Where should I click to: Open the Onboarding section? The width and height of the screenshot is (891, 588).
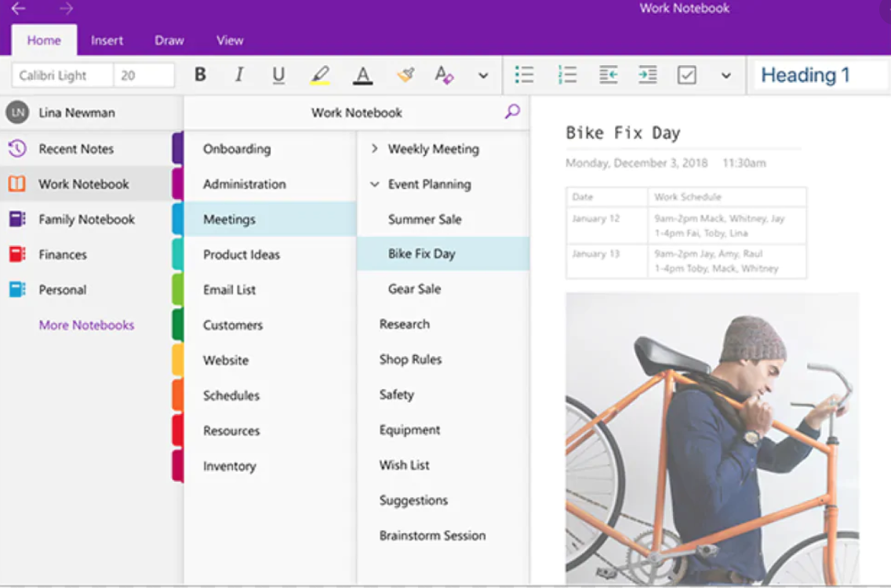pos(271,149)
